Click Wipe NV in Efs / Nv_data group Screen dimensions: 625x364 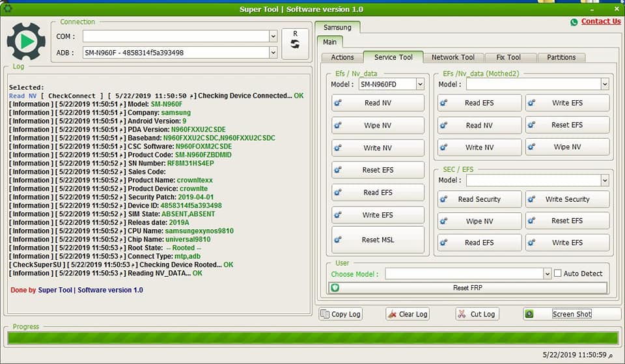(378, 125)
